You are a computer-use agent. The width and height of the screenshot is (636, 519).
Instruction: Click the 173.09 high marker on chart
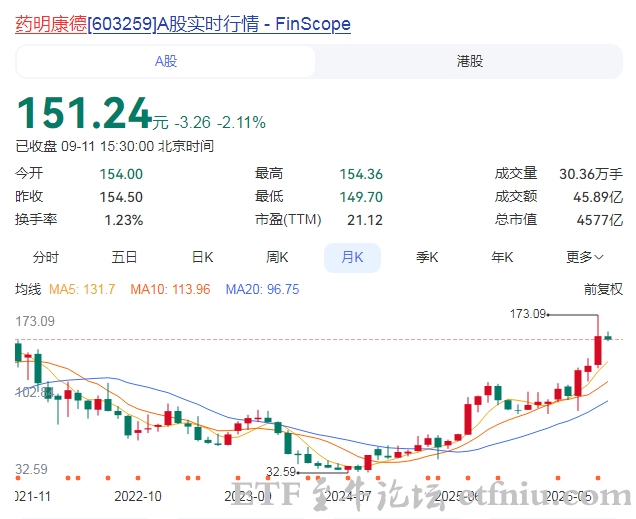[x=528, y=314]
